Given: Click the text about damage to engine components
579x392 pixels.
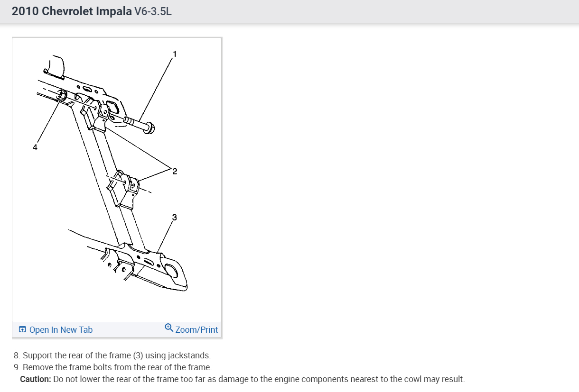Looking at the screenshot, I should (259, 379).
